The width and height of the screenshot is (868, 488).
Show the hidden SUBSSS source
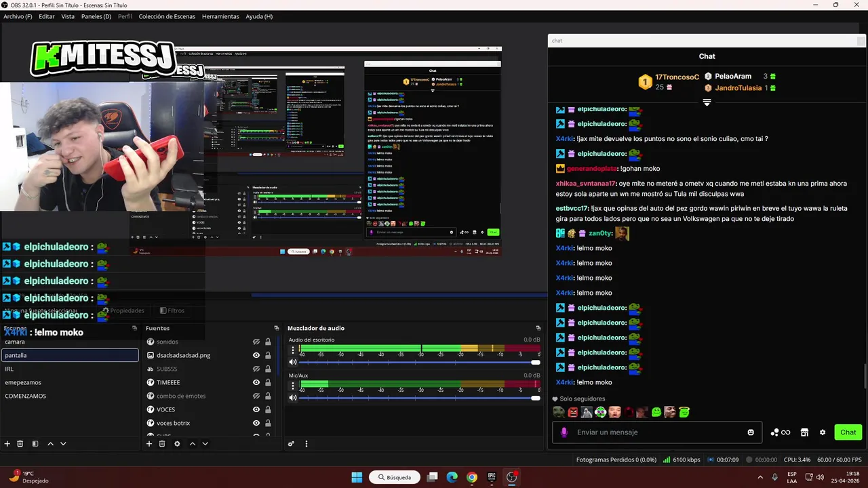pos(256,369)
